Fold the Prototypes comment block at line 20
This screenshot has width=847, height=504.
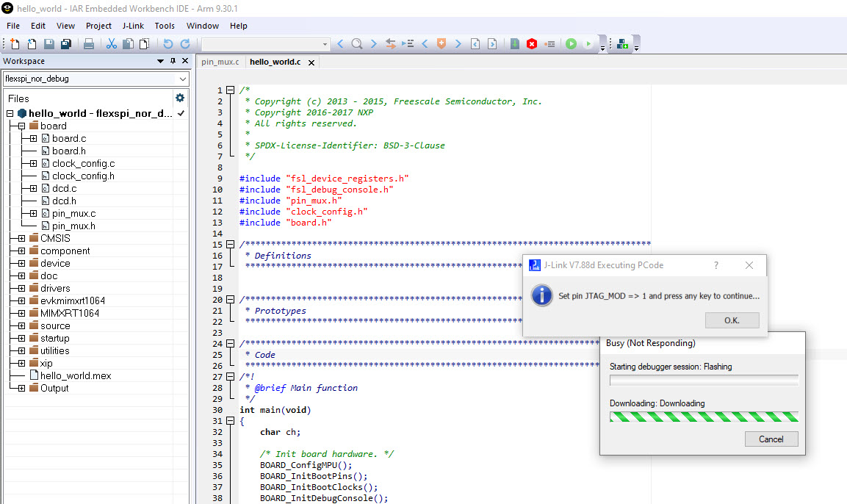[231, 299]
